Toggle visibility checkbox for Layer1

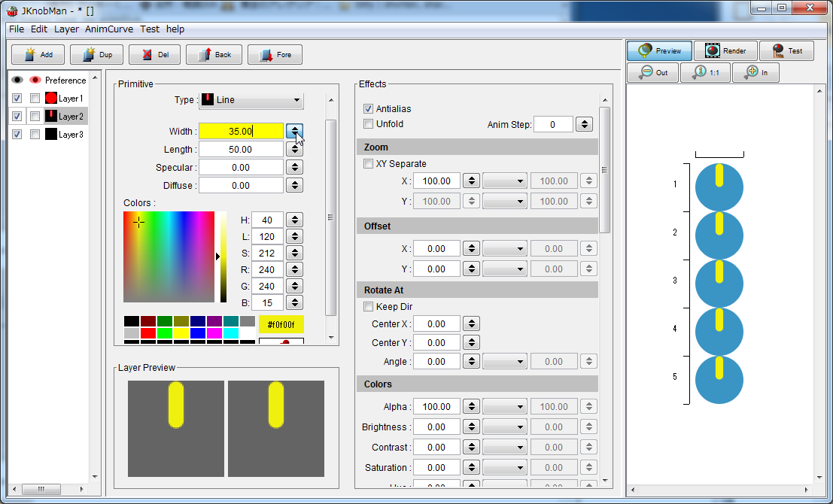pos(17,99)
